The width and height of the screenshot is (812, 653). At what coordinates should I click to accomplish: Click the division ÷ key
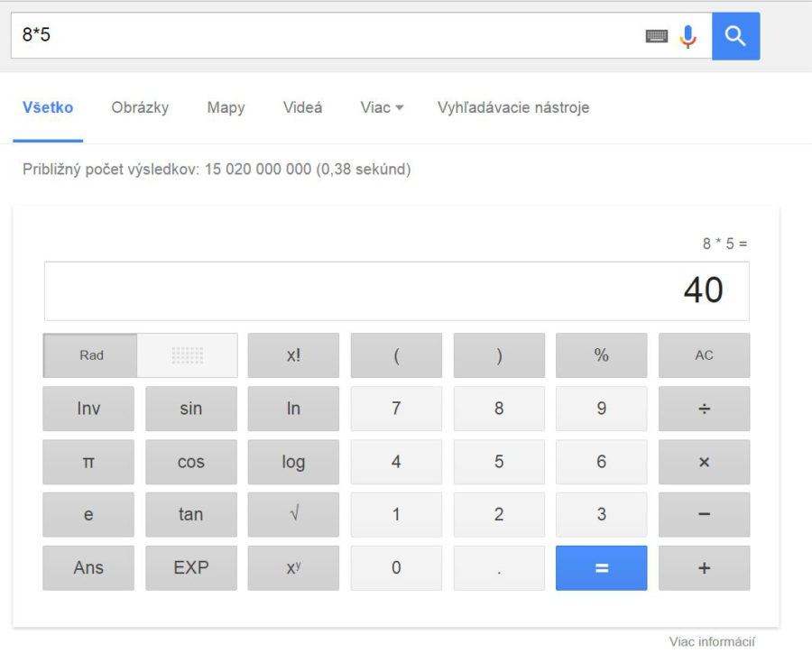coord(705,409)
